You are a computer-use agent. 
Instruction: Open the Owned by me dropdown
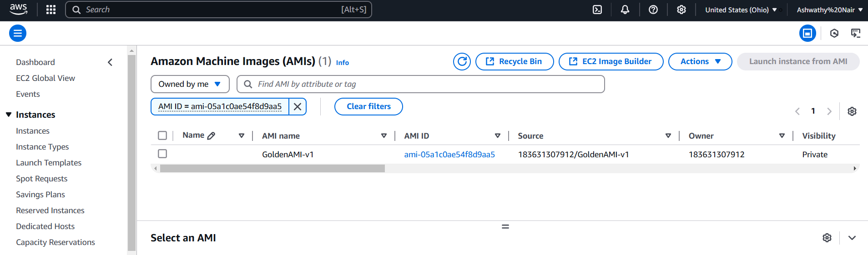click(190, 84)
